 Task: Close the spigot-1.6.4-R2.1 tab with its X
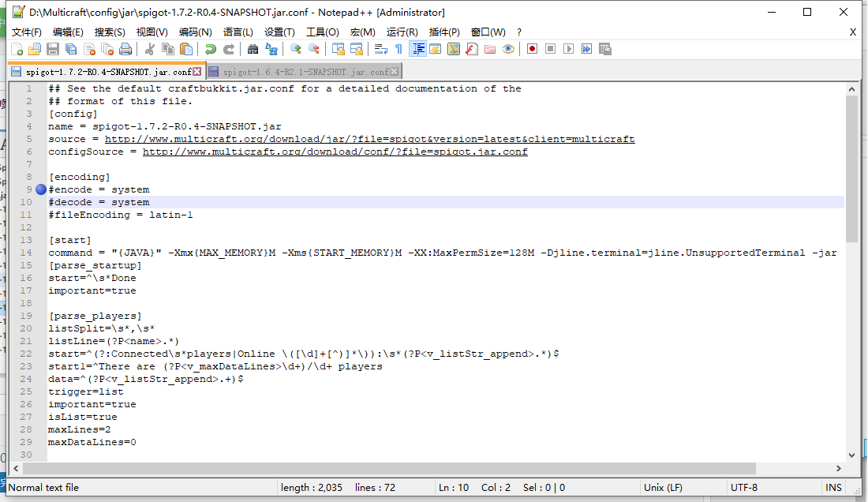394,71
